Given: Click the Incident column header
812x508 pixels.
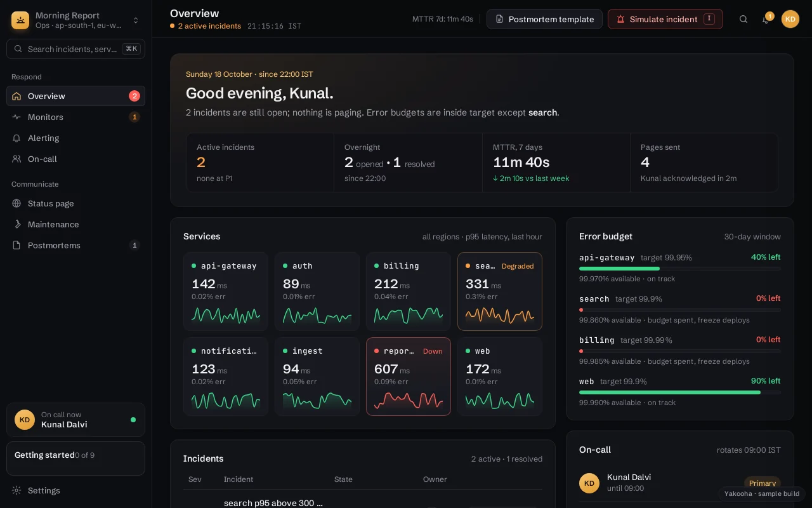Looking at the screenshot, I should coord(239,479).
